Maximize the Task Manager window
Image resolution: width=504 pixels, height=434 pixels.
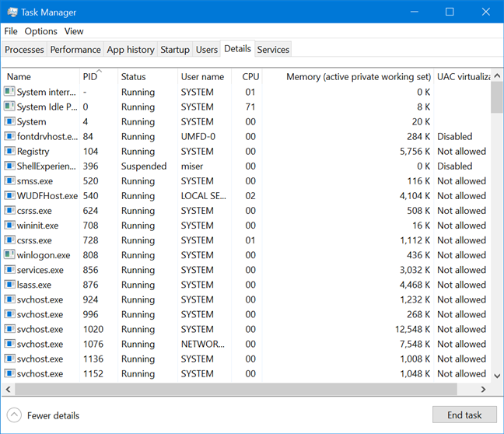pos(450,12)
